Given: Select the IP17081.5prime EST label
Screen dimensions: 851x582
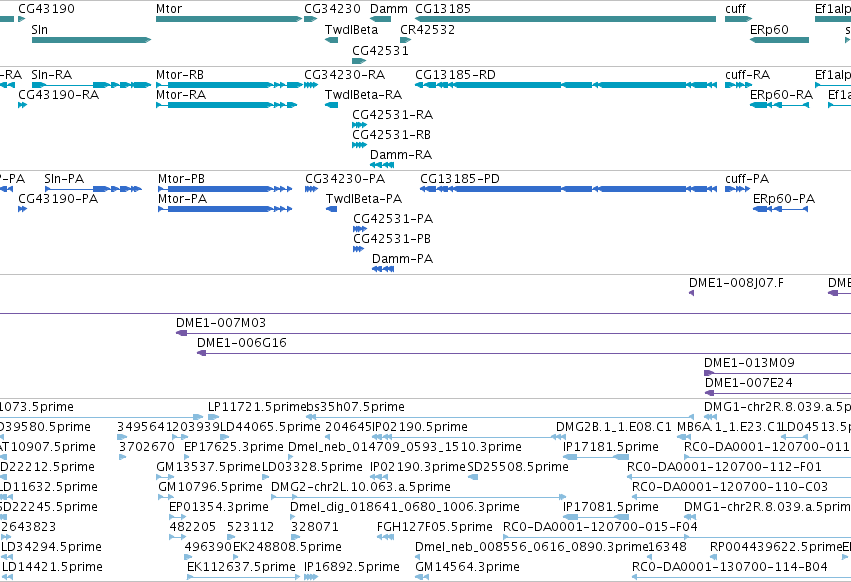Looking at the screenshot, I should (611, 507).
